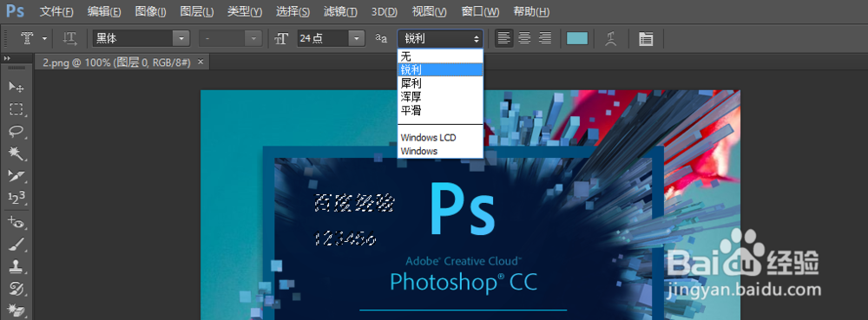Toggle text orientation icon
The height and width of the screenshot is (320, 868).
click(69, 38)
